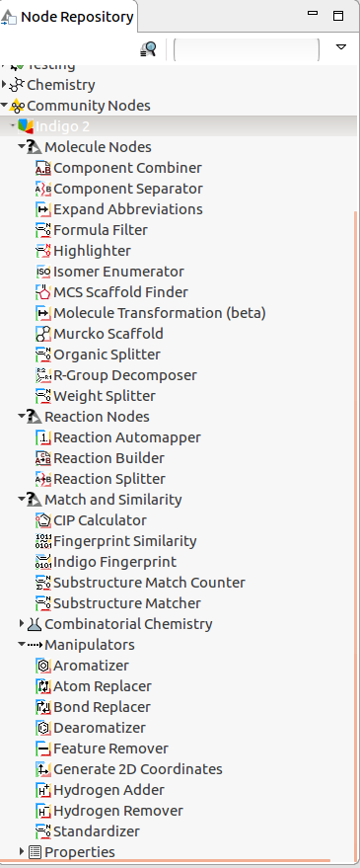Expand the Chemistry category
The width and height of the screenshot is (360, 868).
coord(4,85)
